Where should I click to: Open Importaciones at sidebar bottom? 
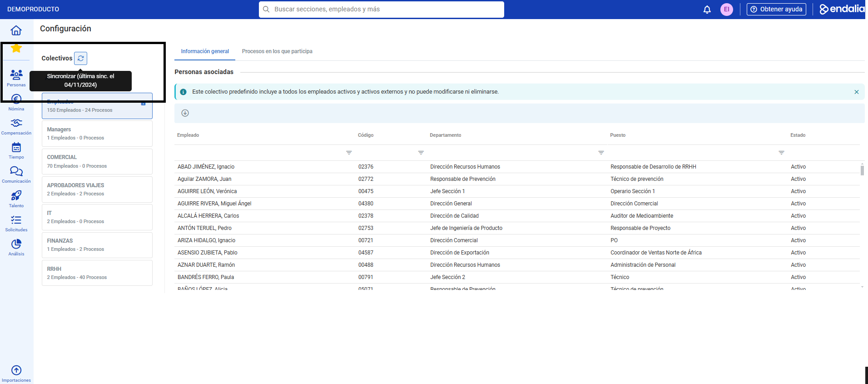16,374
